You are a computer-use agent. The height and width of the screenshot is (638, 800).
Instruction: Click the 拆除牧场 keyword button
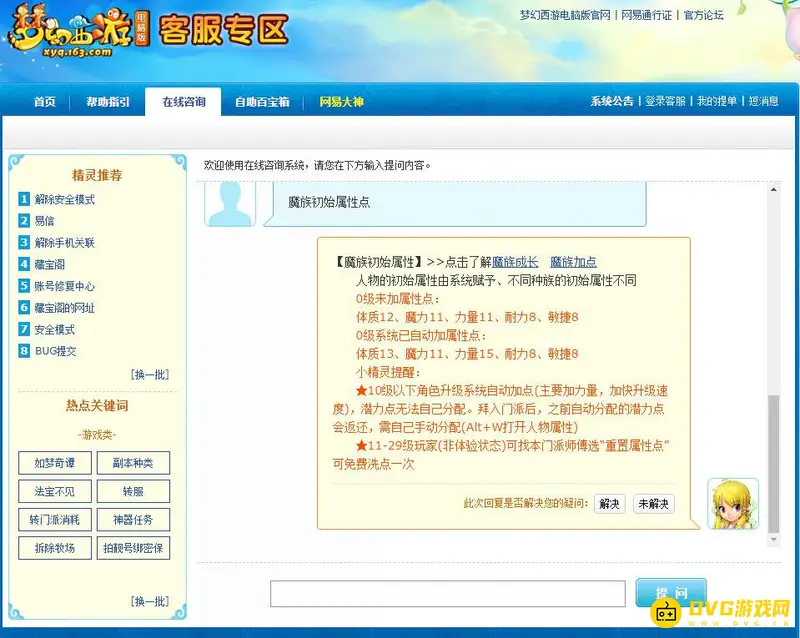tap(55, 548)
